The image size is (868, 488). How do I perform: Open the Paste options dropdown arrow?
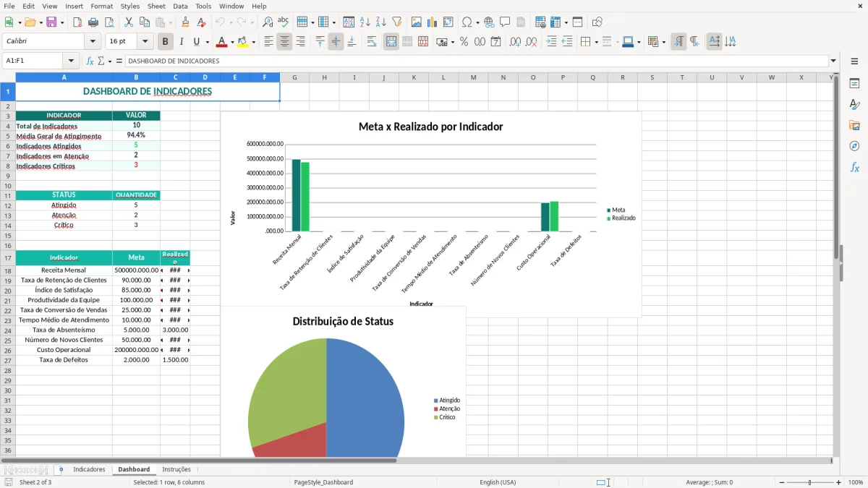[x=171, y=22]
